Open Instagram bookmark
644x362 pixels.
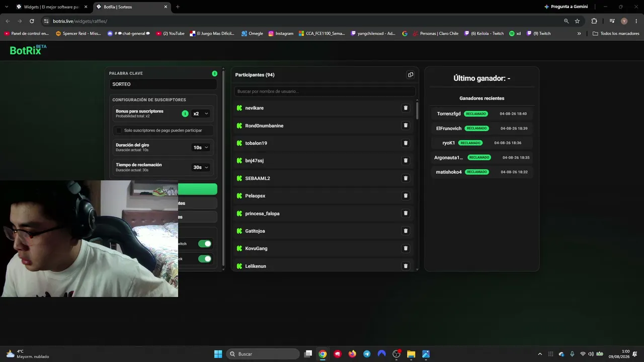click(x=281, y=34)
